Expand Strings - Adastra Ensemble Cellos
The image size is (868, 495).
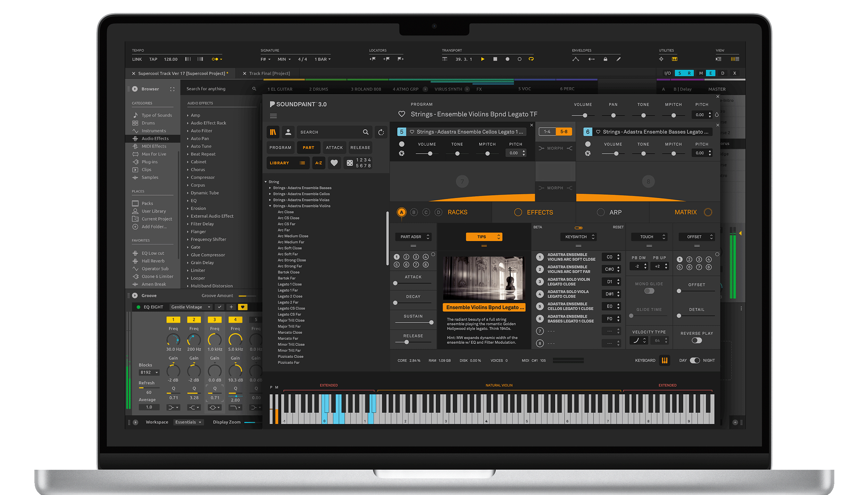tap(301, 194)
